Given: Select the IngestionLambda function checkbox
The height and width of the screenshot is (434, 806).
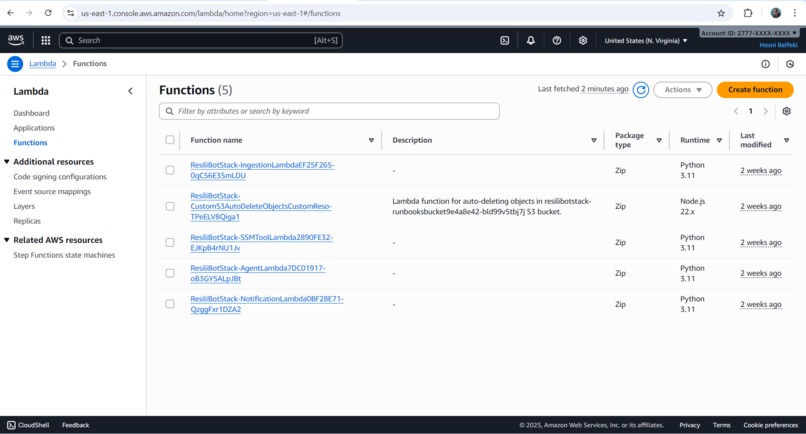Looking at the screenshot, I should point(170,170).
